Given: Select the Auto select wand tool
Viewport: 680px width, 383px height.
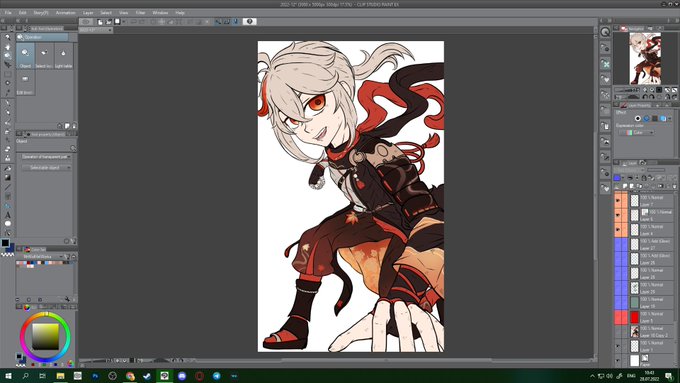Looking at the screenshot, I should coord(7,84).
